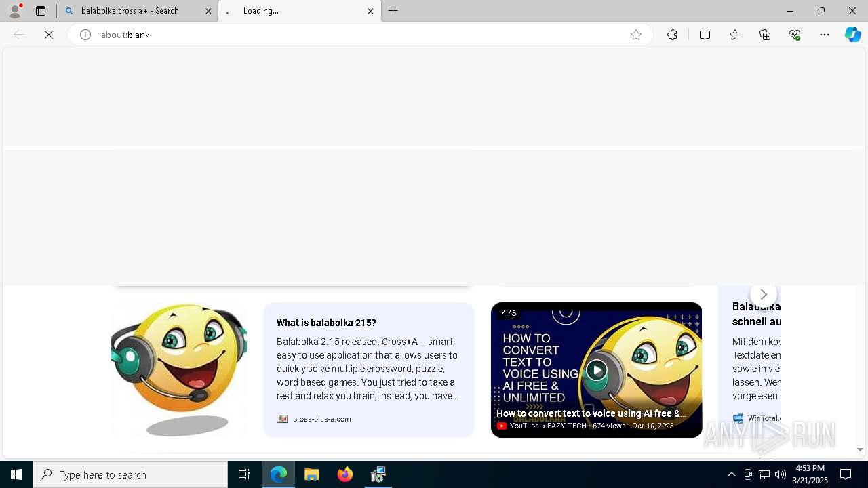Open the notification center
This screenshot has width=868, height=488.
[846, 474]
